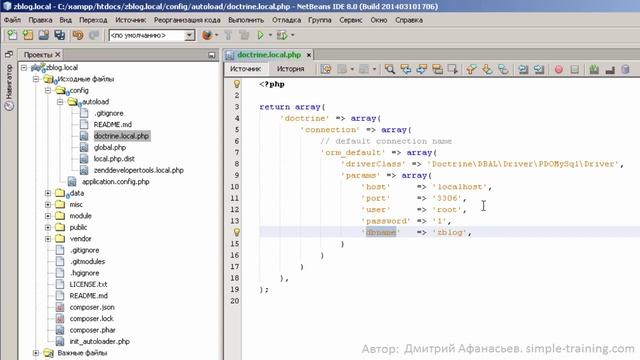Open the Правка menu
640x360 pixels.
point(40,20)
